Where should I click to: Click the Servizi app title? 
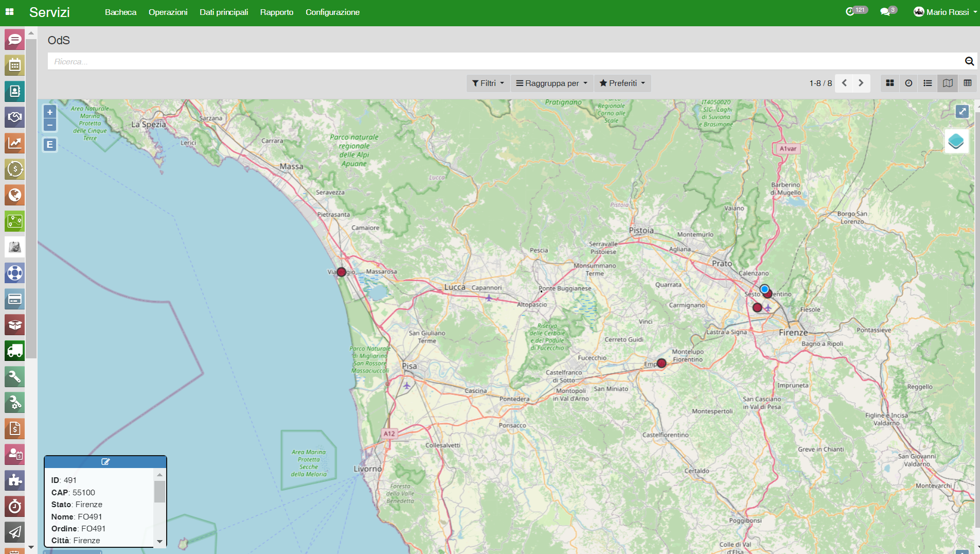[x=49, y=12]
